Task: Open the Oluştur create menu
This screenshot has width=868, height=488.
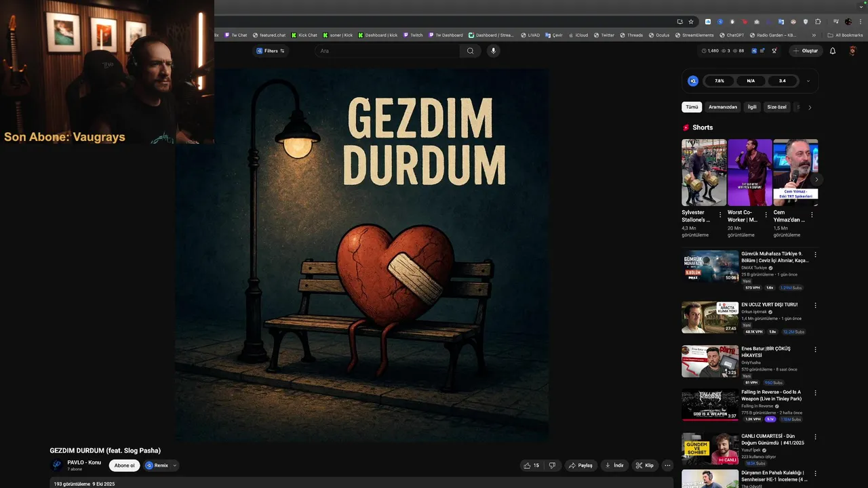Action: (806, 51)
